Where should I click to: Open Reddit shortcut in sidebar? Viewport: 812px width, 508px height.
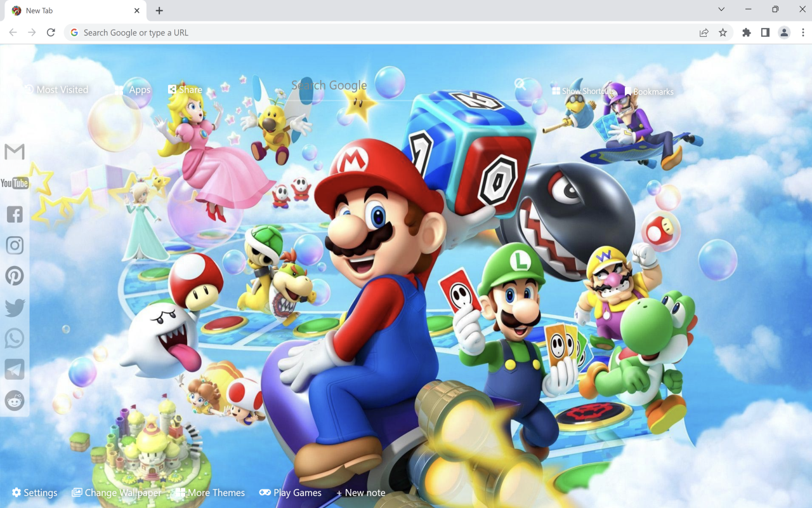click(15, 401)
